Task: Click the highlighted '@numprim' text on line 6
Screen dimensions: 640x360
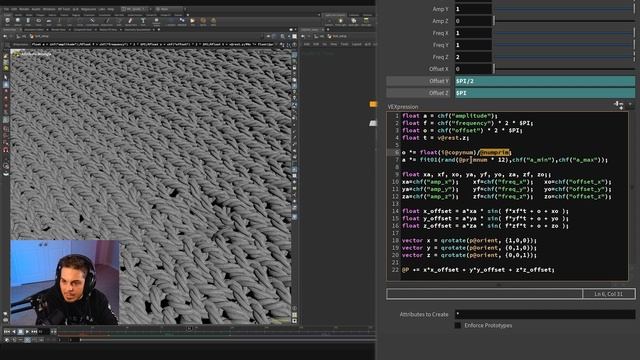Action: [x=494, y=153]
